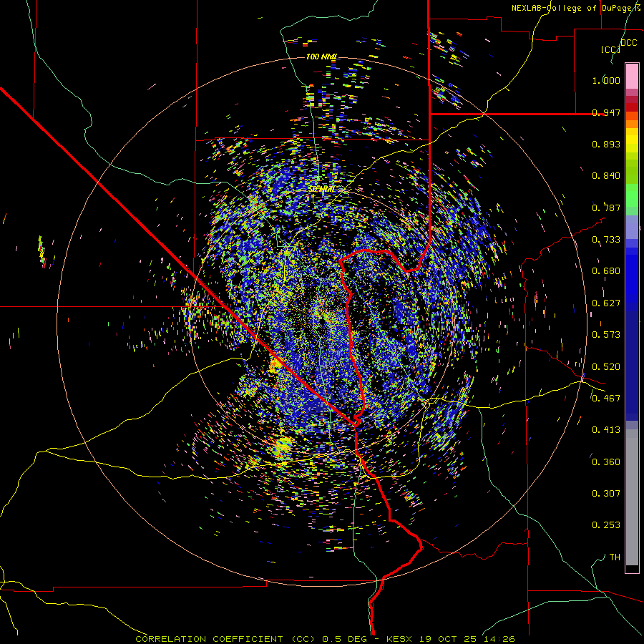Screen dimensions: 644x644
Task: Select the 1.000 legend value
Action: (x=606, y=80)
